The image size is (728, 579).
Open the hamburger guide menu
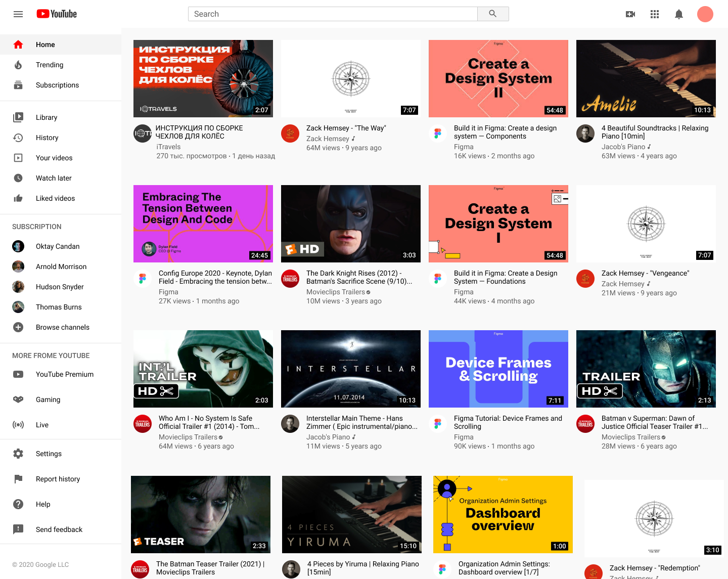click(18, 14)
